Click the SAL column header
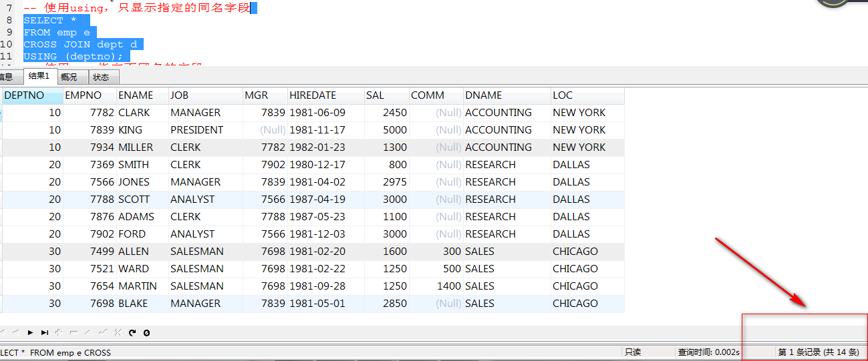This screenshot has height=361, width=868. click(x=375, y=95)
